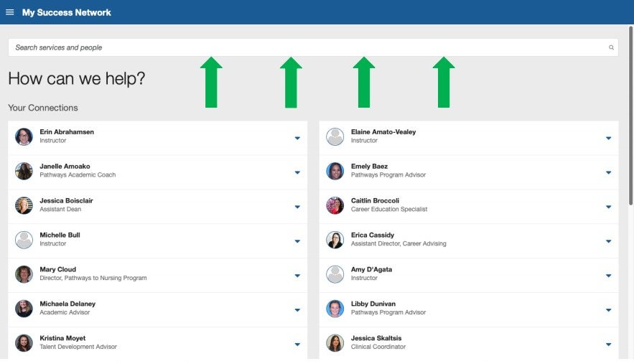Click Michelle Bull's placeholder avatar icon
The height and width of the screenshot is (364, 634).
pos(24,240)
